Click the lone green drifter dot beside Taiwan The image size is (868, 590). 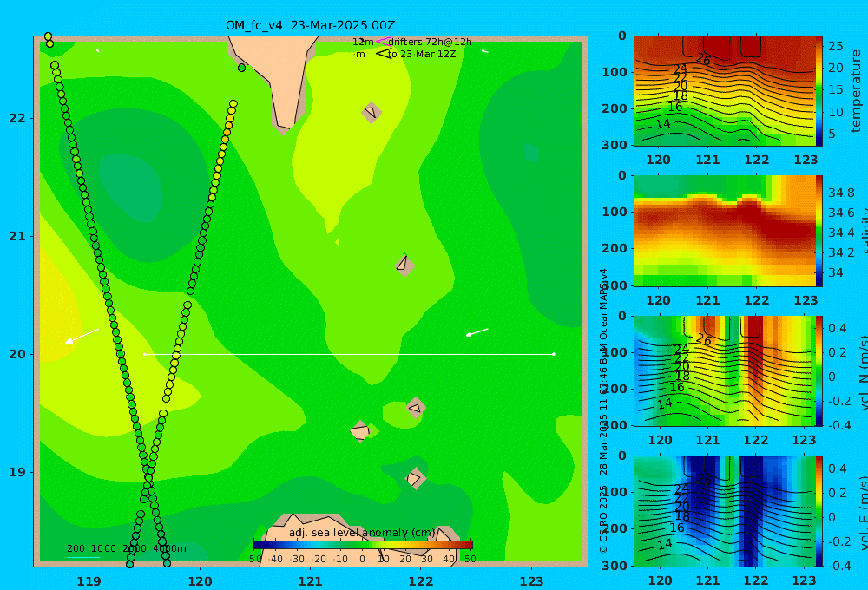point(241,68)
